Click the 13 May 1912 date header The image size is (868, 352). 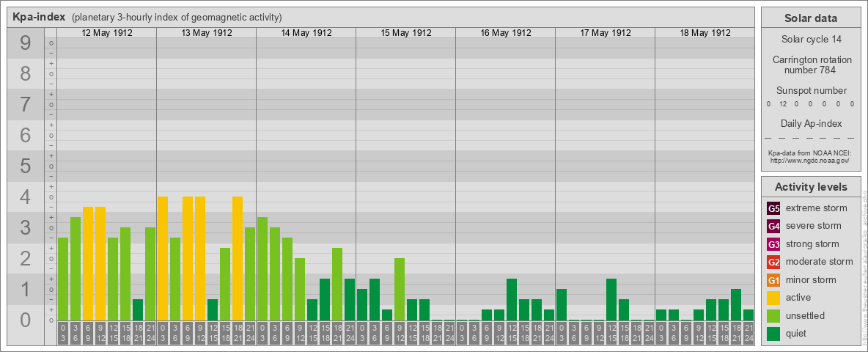pyautogui.click(x=207, y=33)
